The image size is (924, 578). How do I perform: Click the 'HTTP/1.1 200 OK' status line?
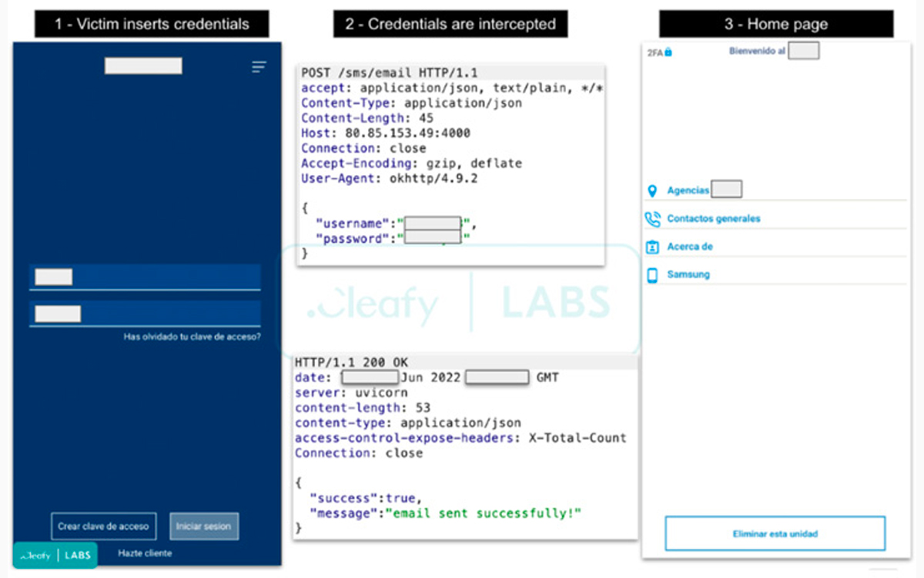(352, 362)
